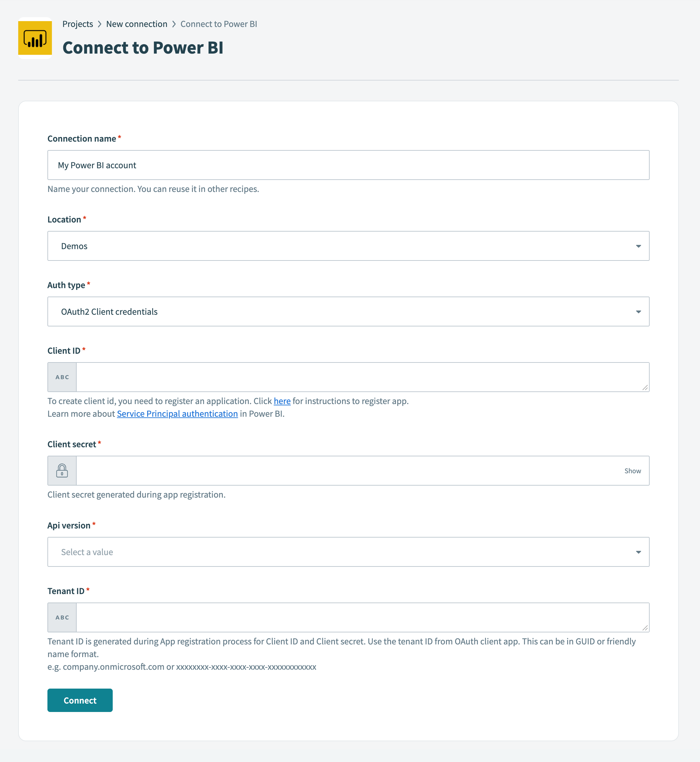700x762 pixels.
Task: Select the New connection breadcrumb item
Action: tap(137, 24)
